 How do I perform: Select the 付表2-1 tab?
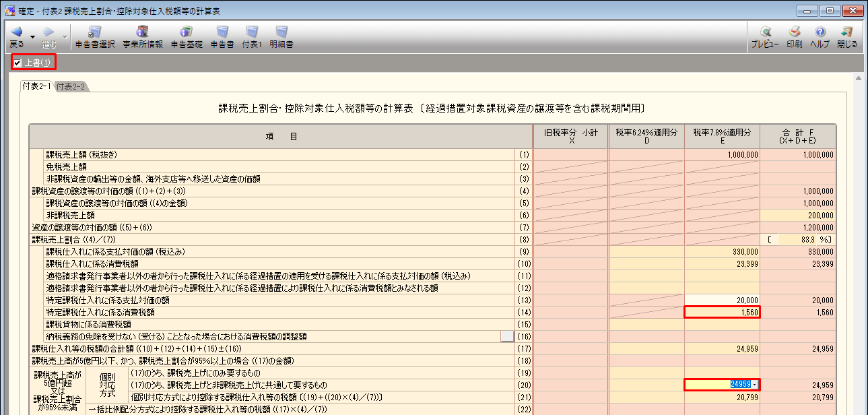37,86
